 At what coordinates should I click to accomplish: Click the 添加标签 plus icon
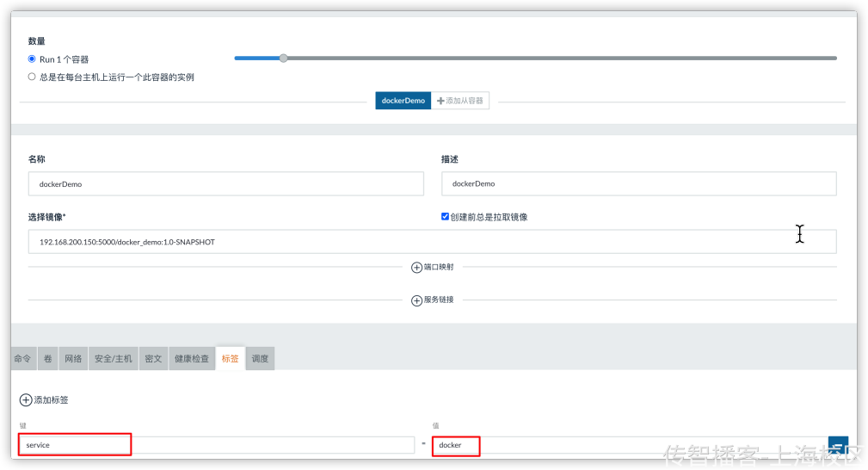[x=26, y=399]
